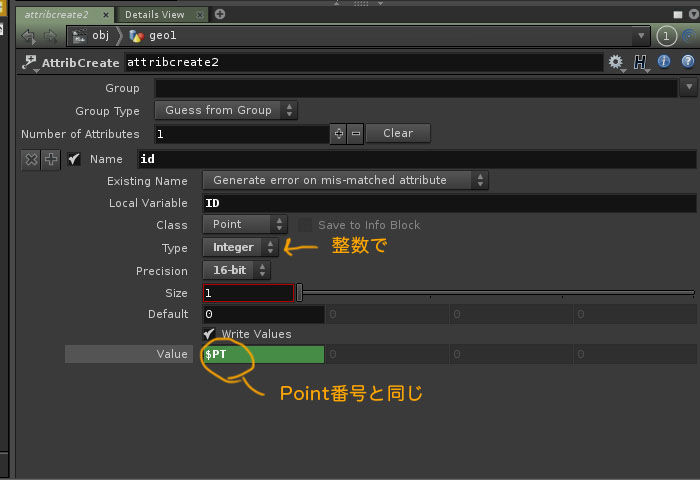The image size is (700, 480).
Task: Click the back navigation arrow
Action: [28, 36]
